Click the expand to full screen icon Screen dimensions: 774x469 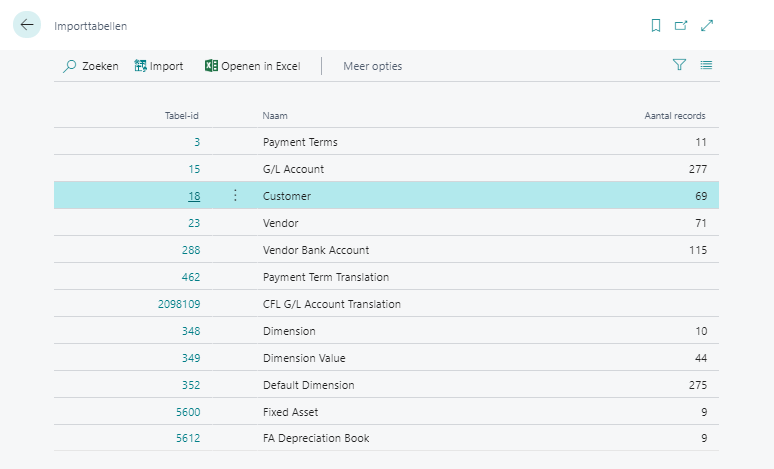(707, 26)
